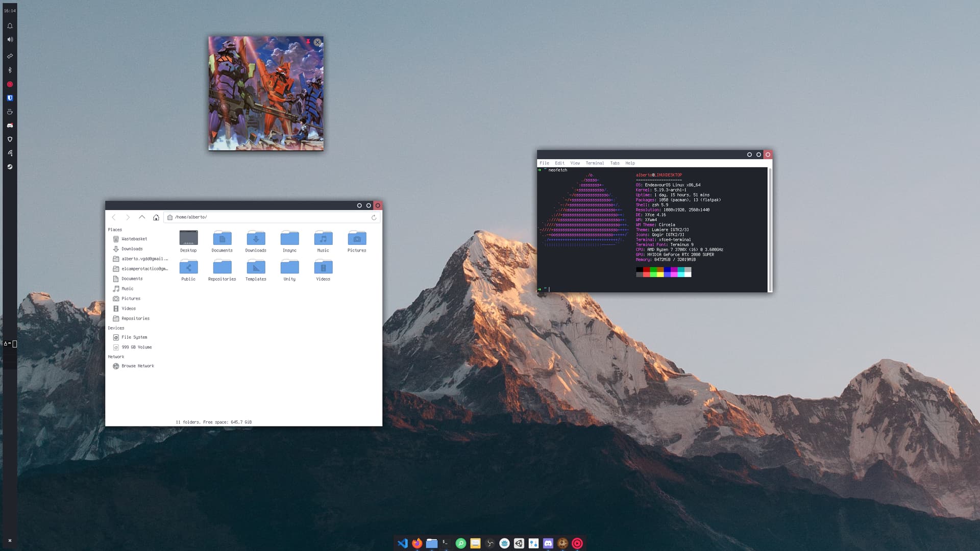Select the Downloads folder in main pane

pos(256,241)
